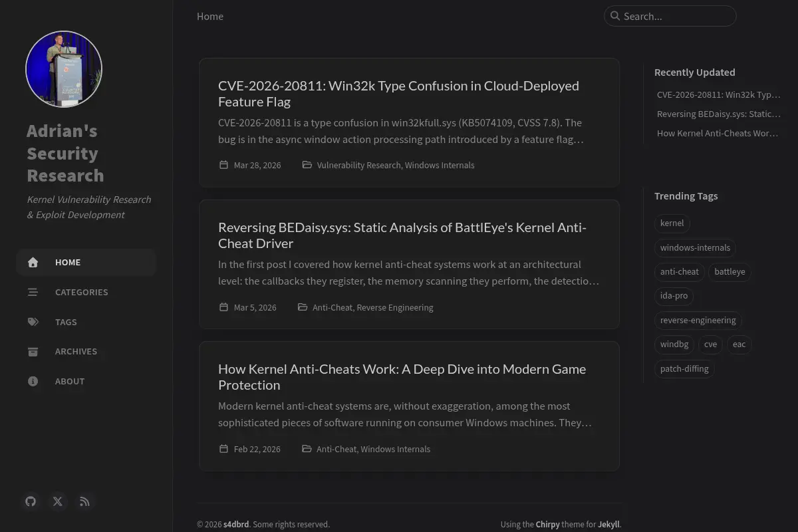798x532 pixels.
Task: Open How Kernel Anti-Cheats Work post title
Action: [x=402, y=377]
